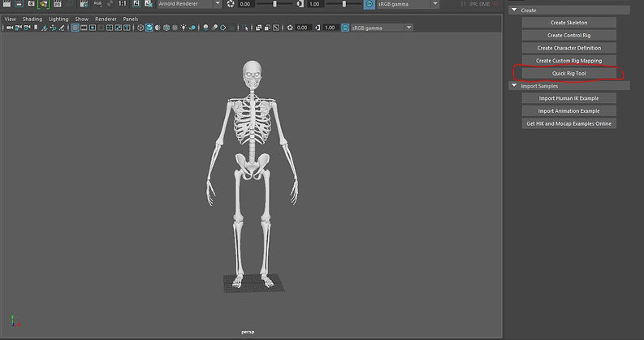Click the gamma icon in render toolbar
The width and height of the screenshot is (644, 340).
click(x=300, y=4)
